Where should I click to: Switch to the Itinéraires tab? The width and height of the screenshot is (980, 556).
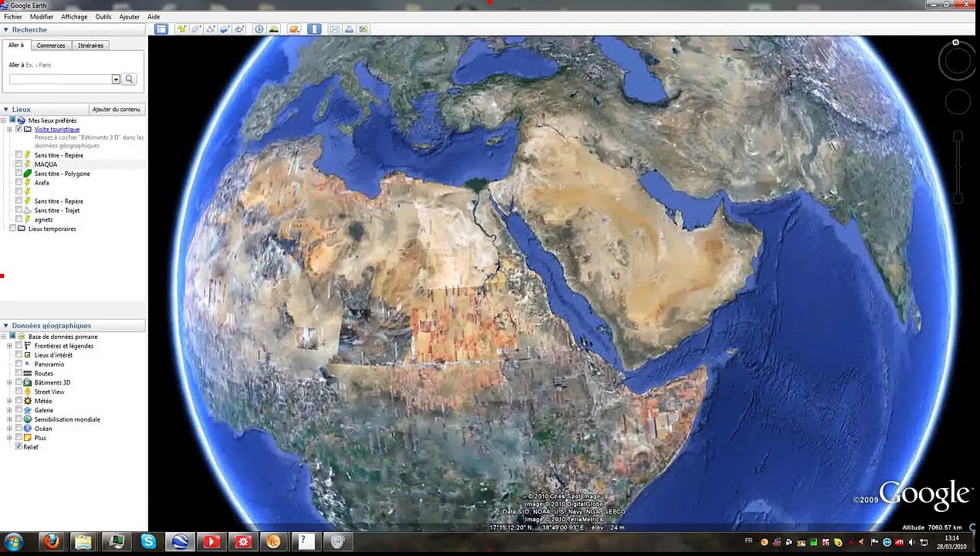(90, 46)
